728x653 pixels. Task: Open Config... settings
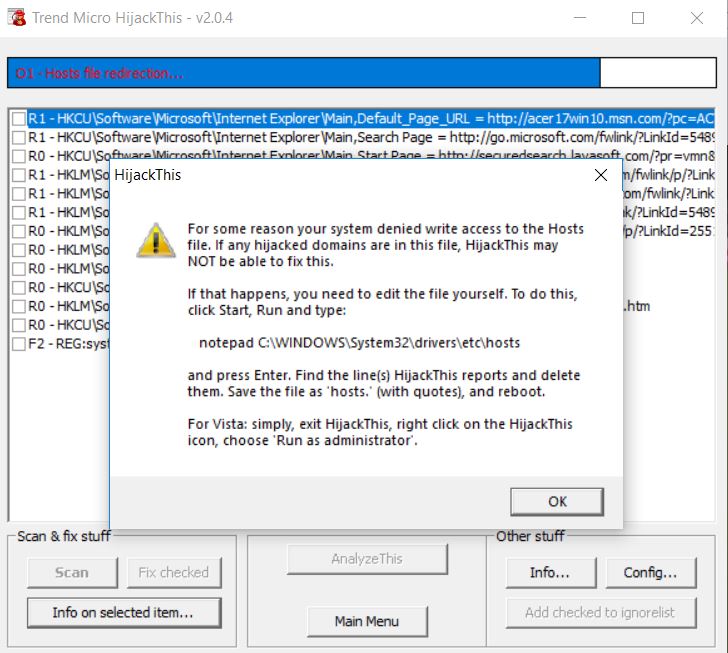point(650,573)
